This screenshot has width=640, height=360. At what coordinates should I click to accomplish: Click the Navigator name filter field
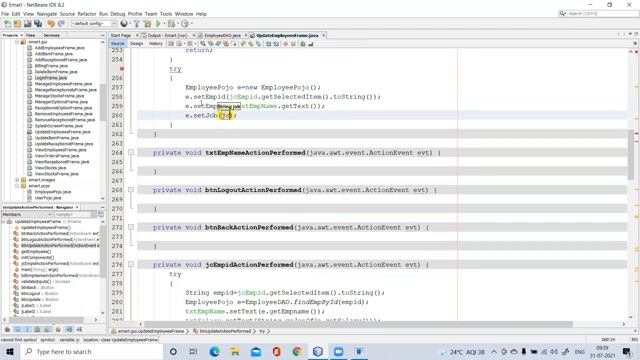click(x=73, y=214)
